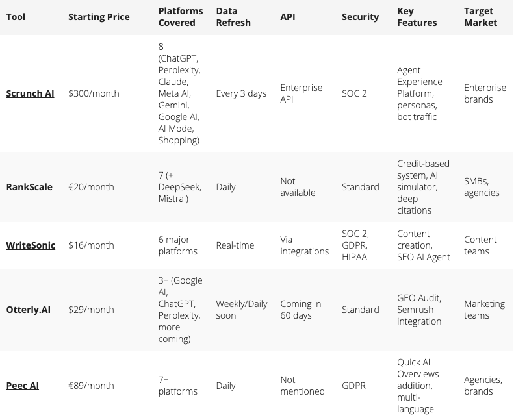
Task: Select the Platforms Covered column header
Action: [180, 17]
